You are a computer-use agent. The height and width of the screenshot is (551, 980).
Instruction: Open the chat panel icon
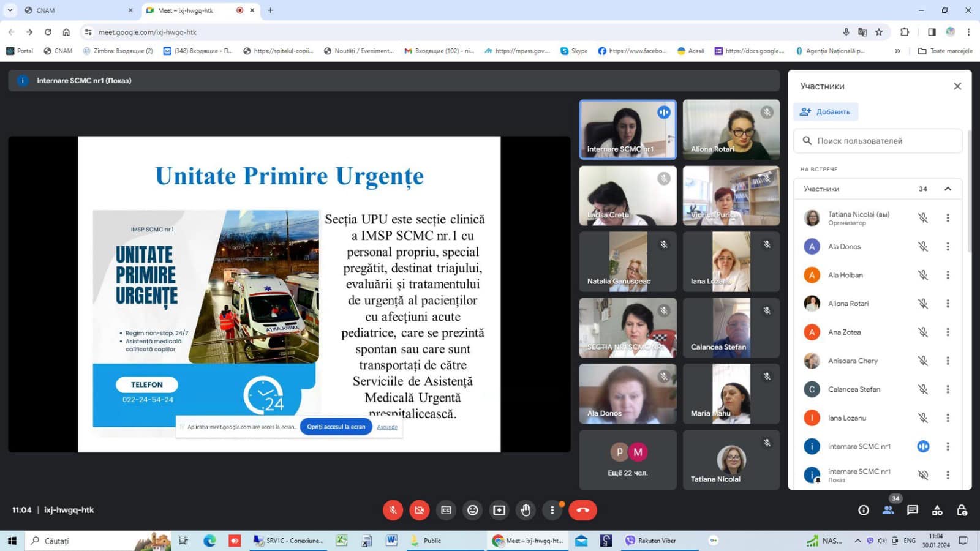click(x=913, y=510)
